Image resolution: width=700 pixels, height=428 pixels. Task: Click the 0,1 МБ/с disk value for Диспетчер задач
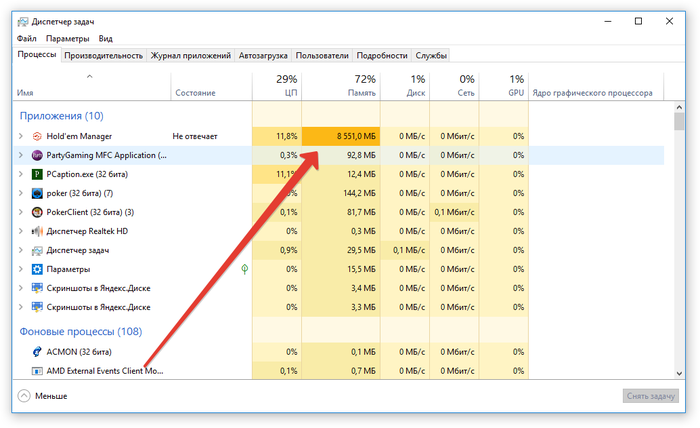pyautogui.click(x=409, y=250)
